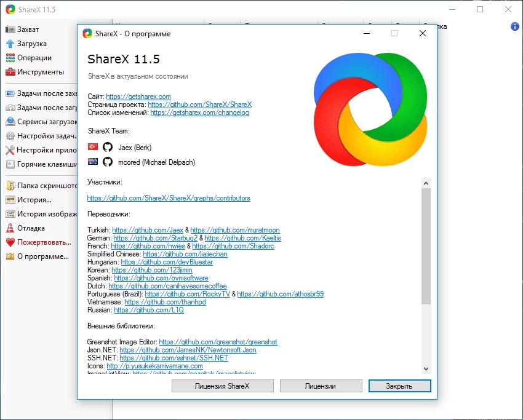Viewport: 523px width, 420px height.
Task: Open the https://getsharex.com site link
Action: click(138, 97)
